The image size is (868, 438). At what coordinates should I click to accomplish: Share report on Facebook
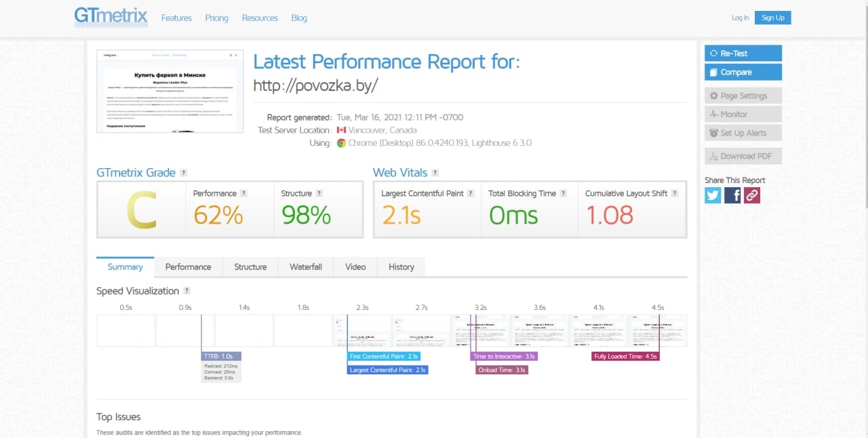732,195
